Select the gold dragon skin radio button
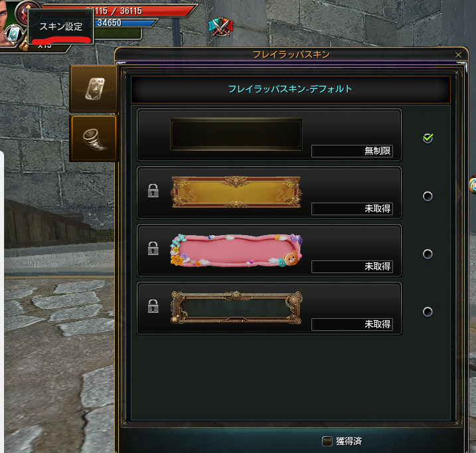This screenshot has width=476, height=453. 428,196
